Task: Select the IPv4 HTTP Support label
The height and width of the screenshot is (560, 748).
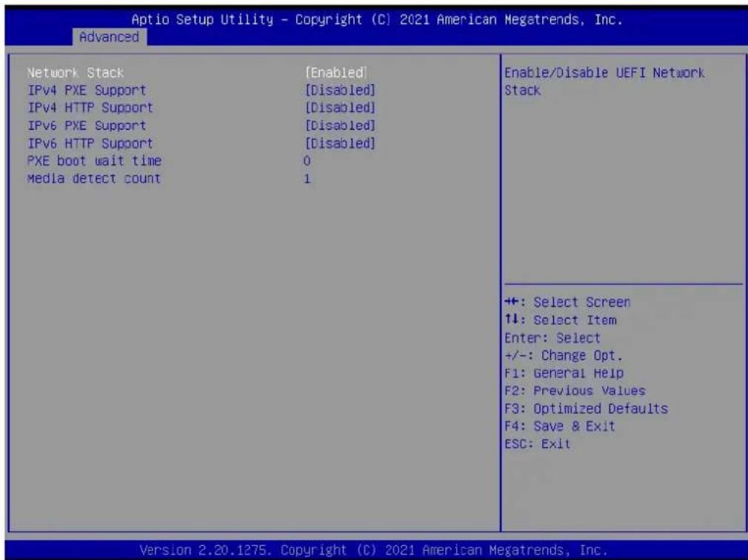Action: (90, 108)
